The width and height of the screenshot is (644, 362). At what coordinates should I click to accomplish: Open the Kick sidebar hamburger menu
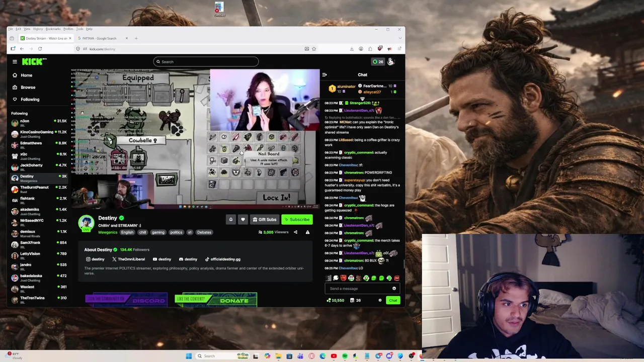pyautogui.click(x=15, y=62)
